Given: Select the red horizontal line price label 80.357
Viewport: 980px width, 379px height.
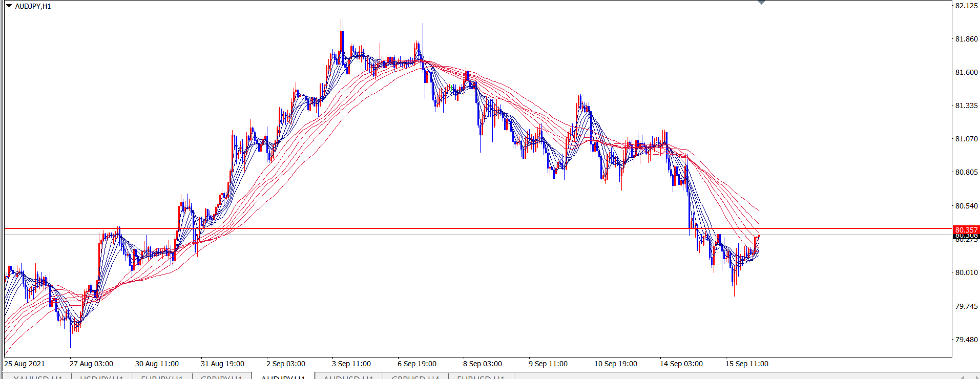Looking at the screenshot, I should pyautogui.click(x=966, y=230).
